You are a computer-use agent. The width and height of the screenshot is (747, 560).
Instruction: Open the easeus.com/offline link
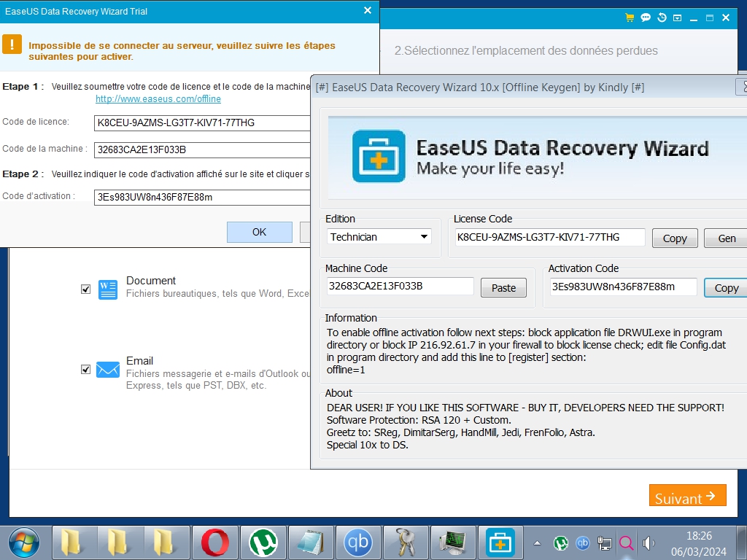pyautogui.click(x=158, y=99)
